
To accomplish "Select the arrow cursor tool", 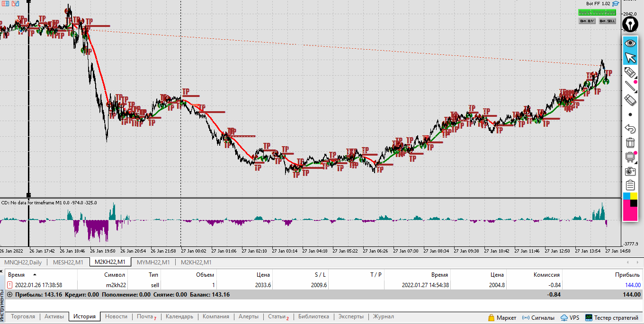I will coord(630,58).
